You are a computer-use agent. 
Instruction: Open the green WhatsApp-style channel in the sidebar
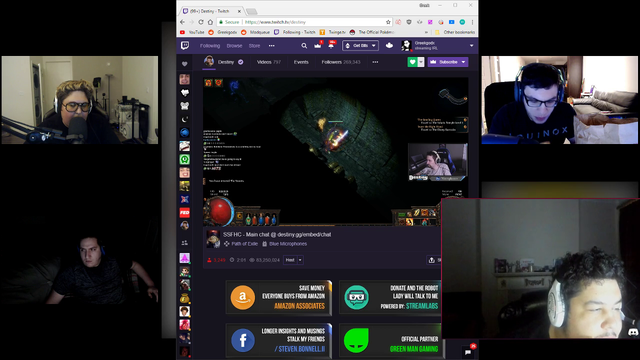(x=184, y=159)
